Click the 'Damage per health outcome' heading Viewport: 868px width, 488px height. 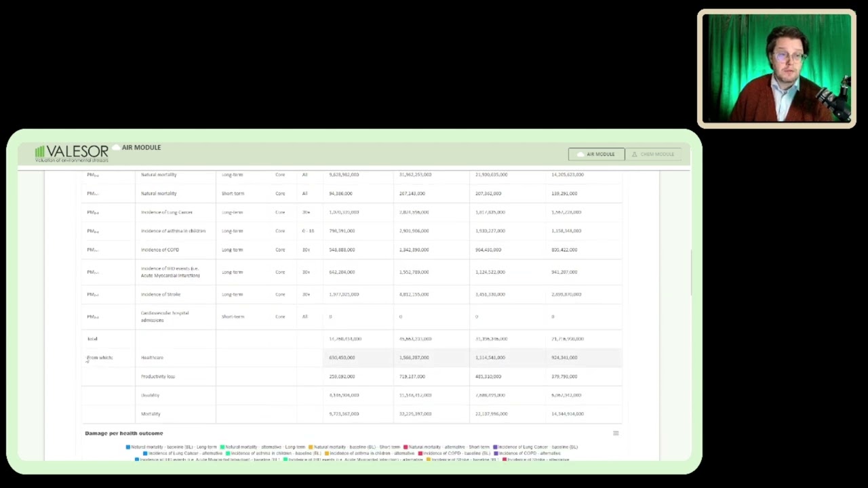pos(124,433)
